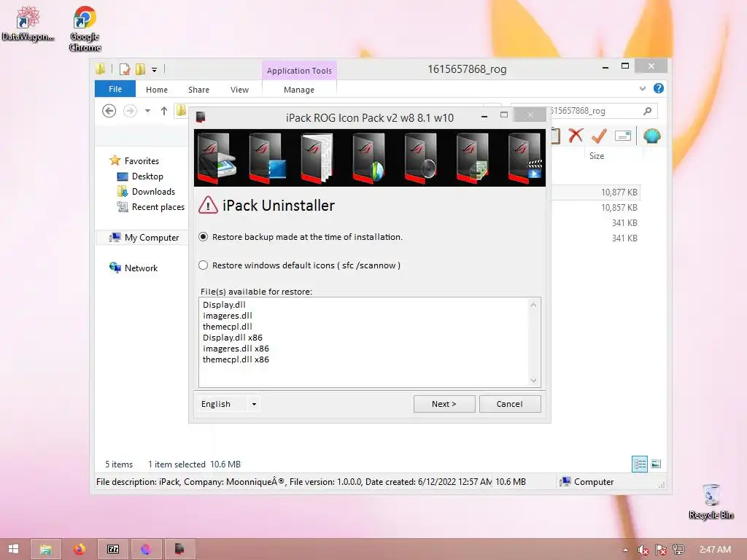
Task: Click scroll down arrow in restore file list
Action: click(533, 380)
